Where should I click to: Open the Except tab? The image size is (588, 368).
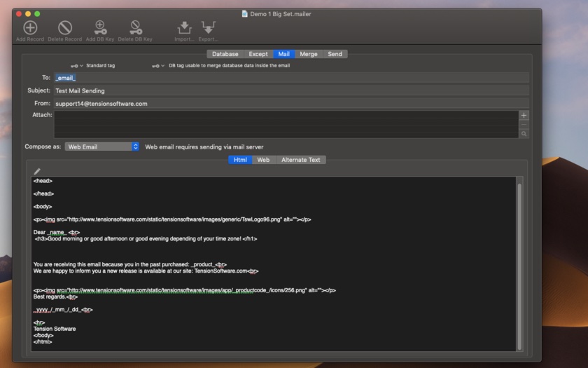pos(258,54)
